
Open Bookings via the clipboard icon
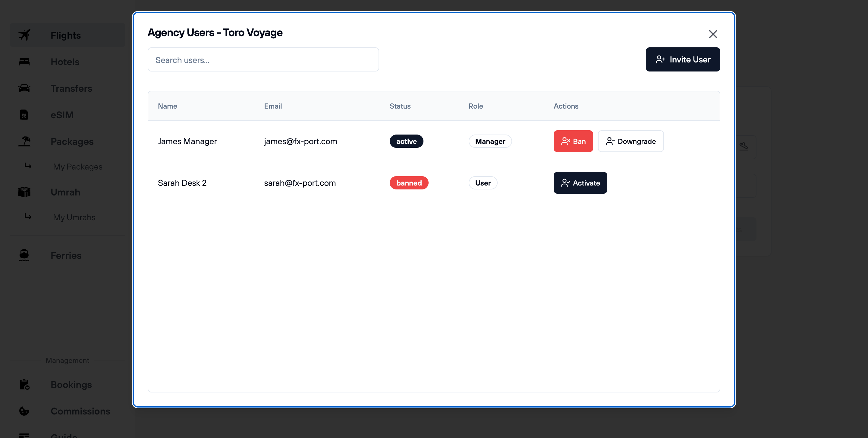(24, 384)
